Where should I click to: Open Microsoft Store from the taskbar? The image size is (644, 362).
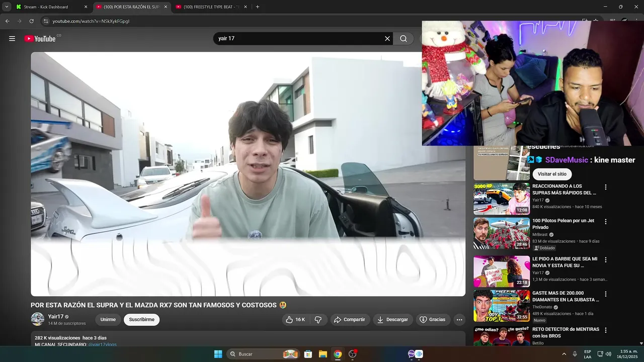(308, 354)
